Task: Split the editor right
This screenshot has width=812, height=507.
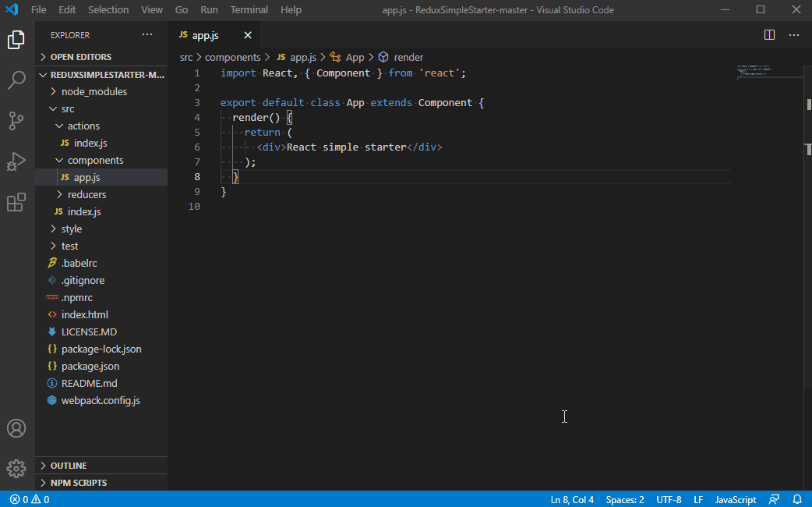Action: pos(770,35)
